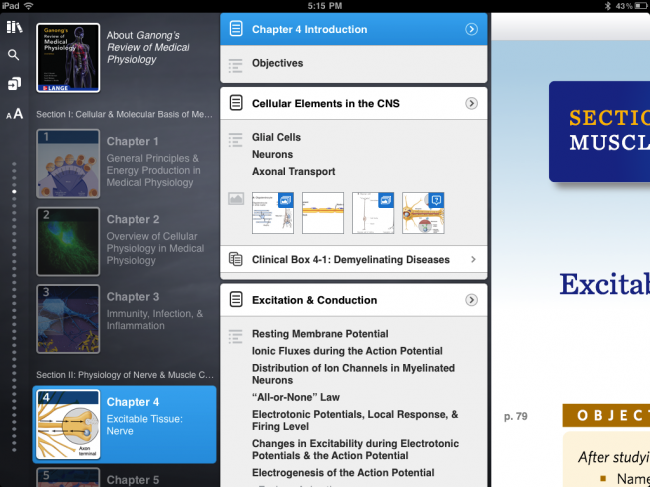The image size is (650, 487).
Task: Open the stacked pages icon in sidebar
Action: (x=14, y=84)
